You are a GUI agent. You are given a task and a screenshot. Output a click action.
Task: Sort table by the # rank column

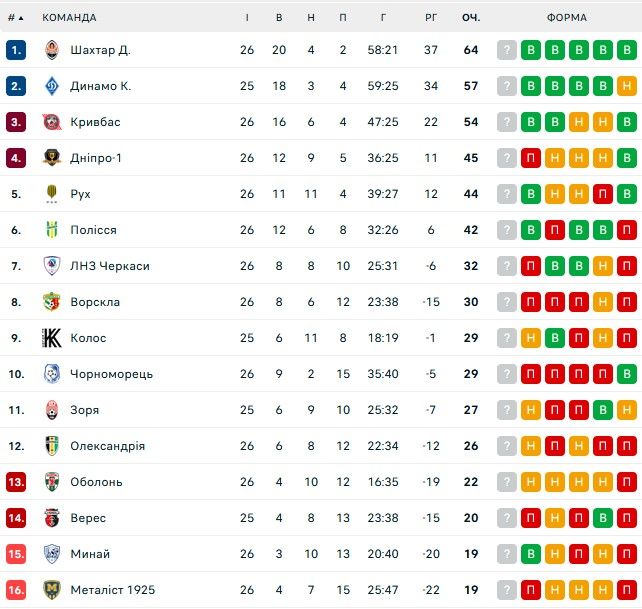click(x=15, y=17)
